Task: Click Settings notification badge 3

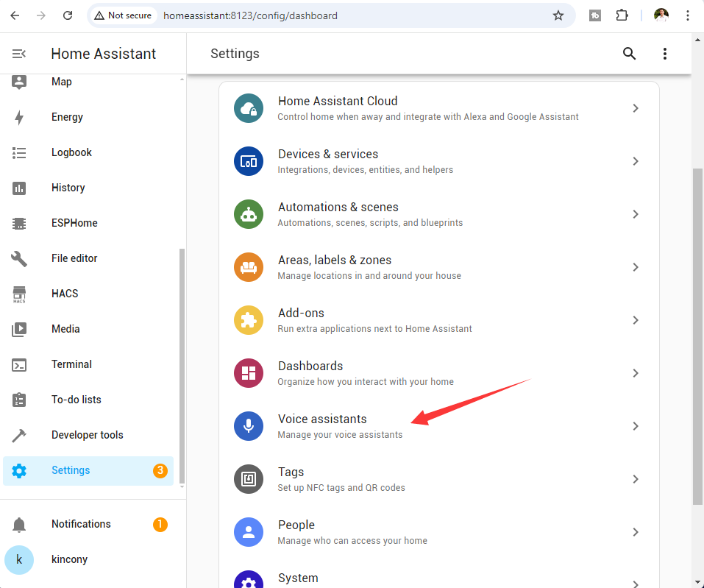Action: click(160, 471)
